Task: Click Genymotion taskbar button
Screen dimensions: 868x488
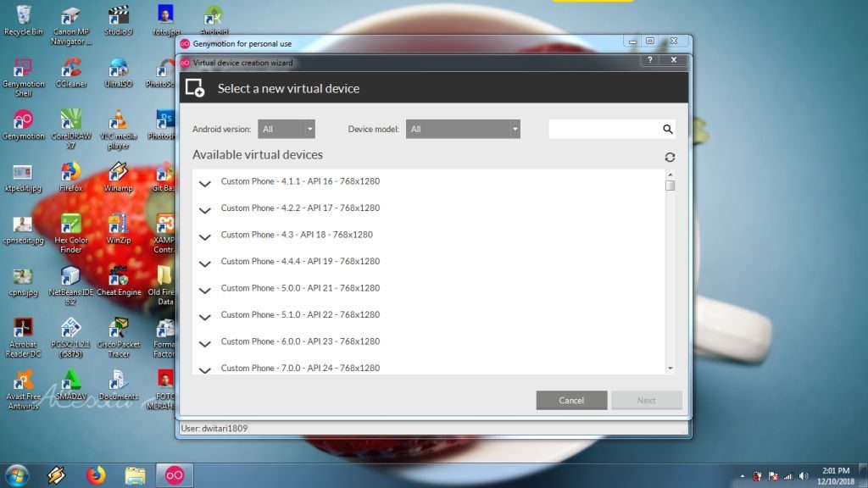Action: pos(175,475)
